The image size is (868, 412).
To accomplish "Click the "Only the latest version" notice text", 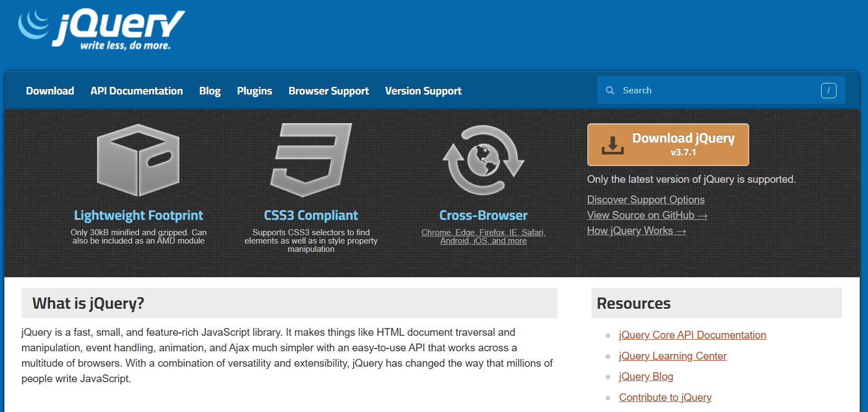I will [x=691, y=179].
